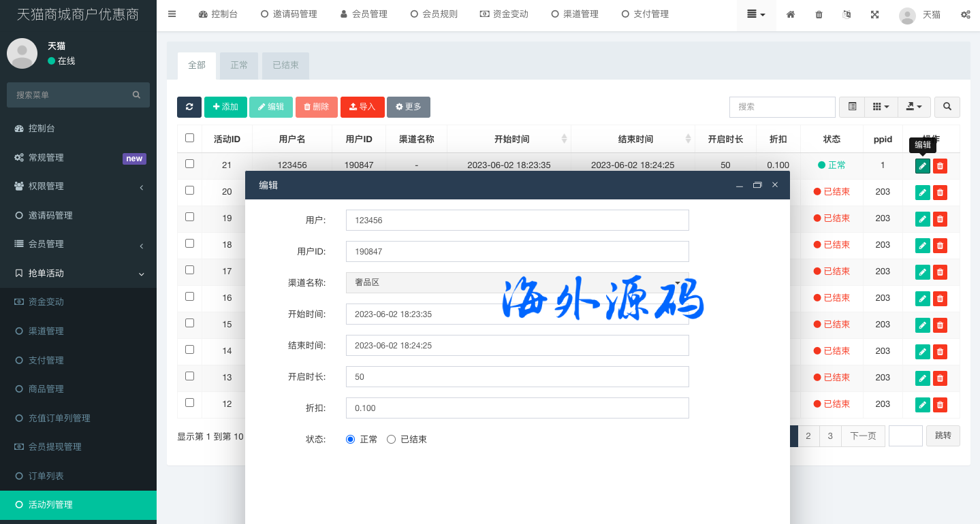This screenshot has width=980, height=524.
Task: Toggle fullscreen with the expand icon
Action: [874, 14]
